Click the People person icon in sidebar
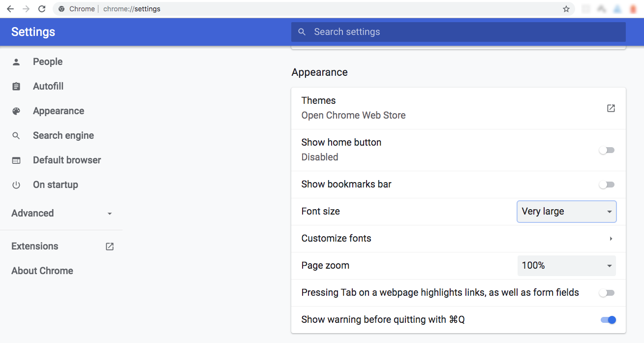This screenshot has height=343, width=644. pos(16,62)
